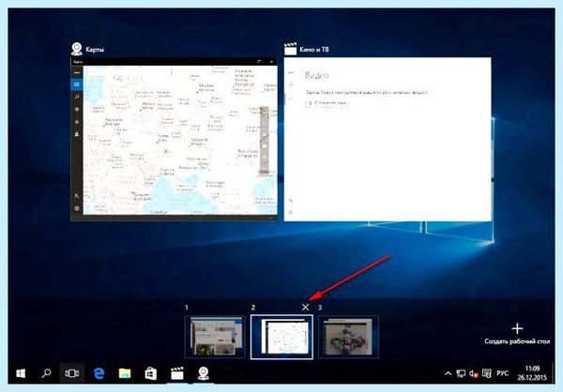Open File Explorer from the taskbar
The height and width of the screenshot is (392, 563).
[x=125, y=373]
